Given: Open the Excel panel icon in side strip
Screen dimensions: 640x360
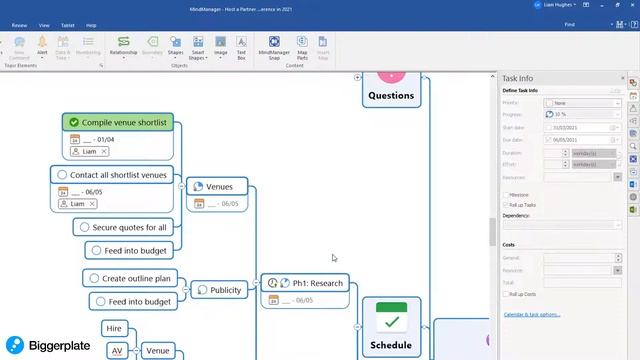Looking at the screenshot, I should click(x=633, y=209).
